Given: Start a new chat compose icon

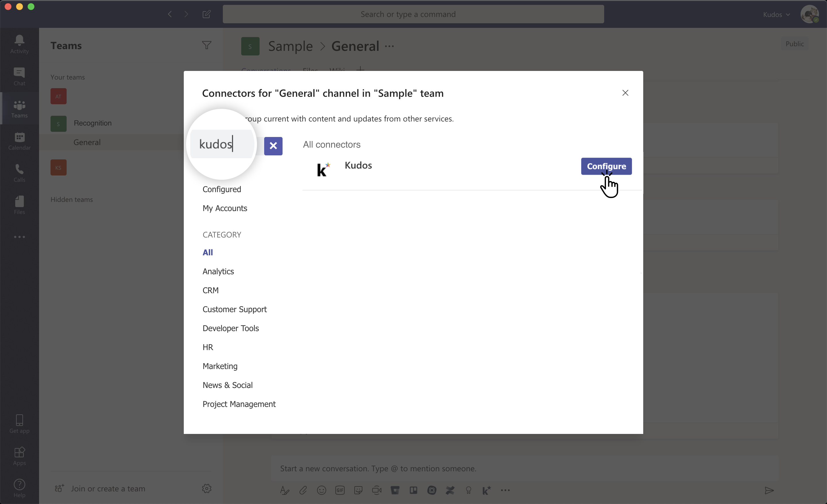Looking at the screenshot, I should point(207,14).
